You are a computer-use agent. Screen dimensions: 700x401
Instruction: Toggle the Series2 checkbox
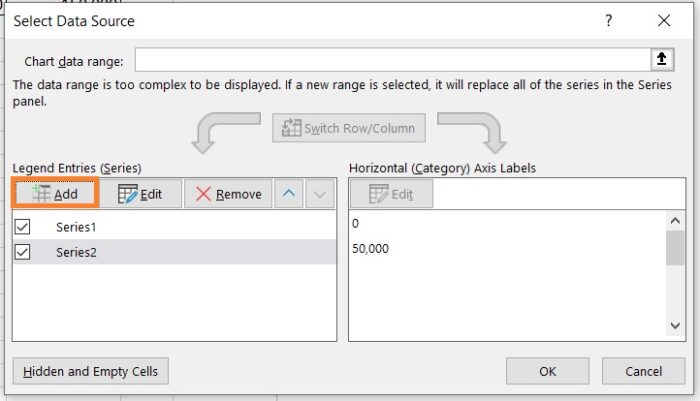click(23, 252)
